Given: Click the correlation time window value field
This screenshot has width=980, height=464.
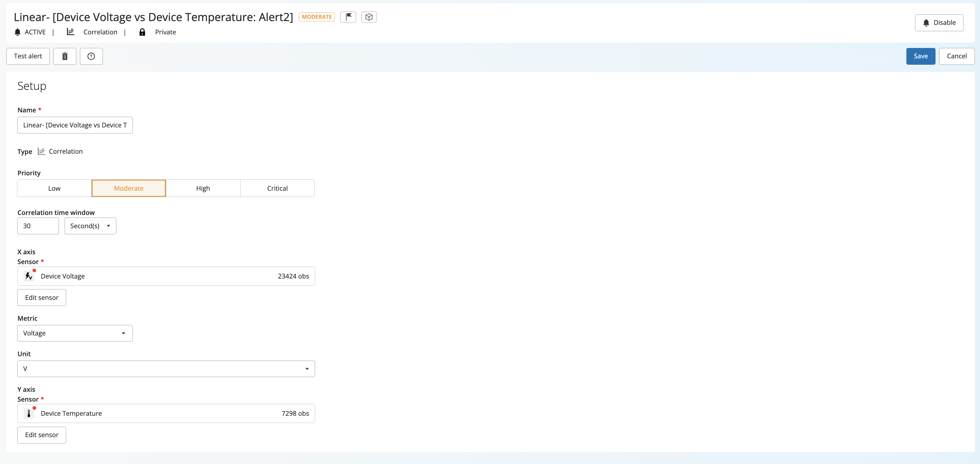Looking at the screenshot, I should click(38, 226).
